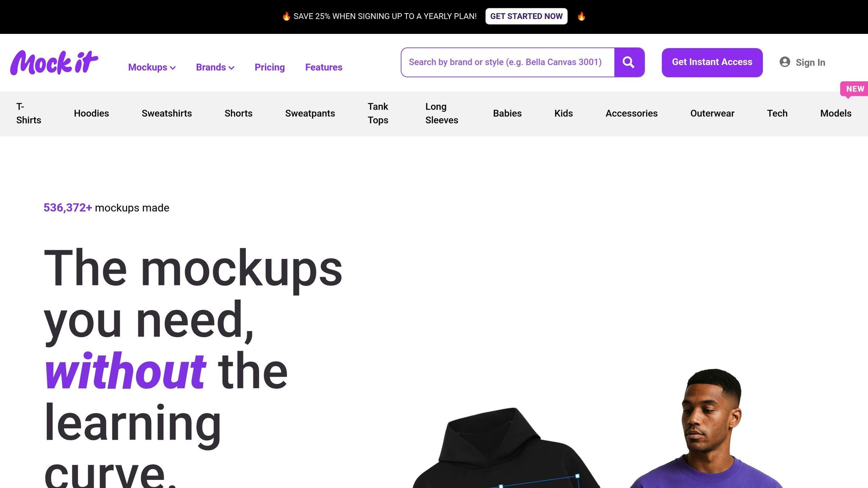
Task: Click the model wearing a purple shirt
Action: 707,429
